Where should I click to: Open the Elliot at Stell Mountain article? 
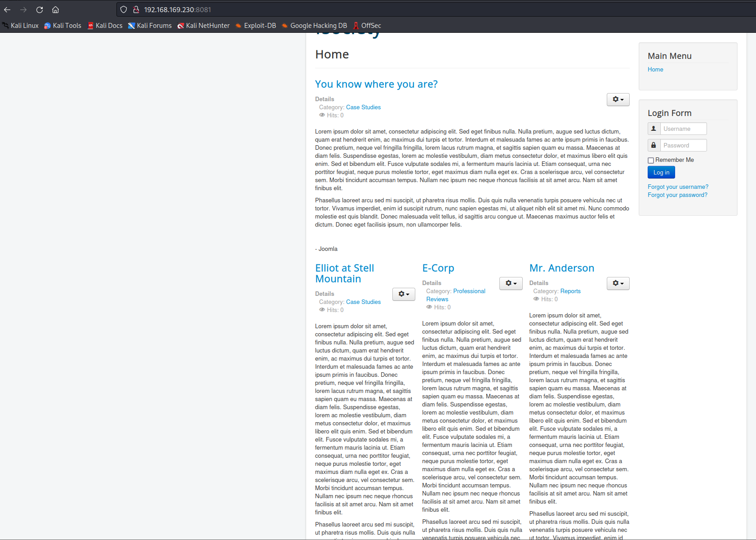[345, 273]
